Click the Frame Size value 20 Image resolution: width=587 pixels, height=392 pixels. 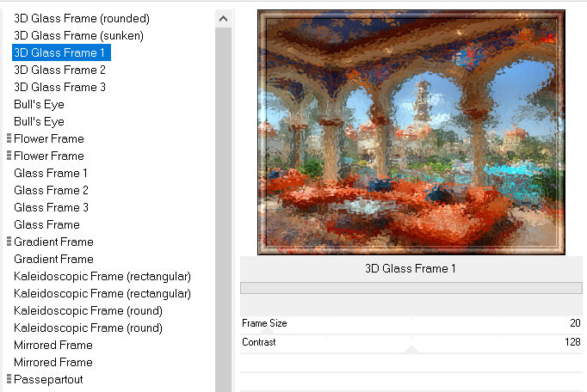pyautogui.click(x=574, y=323)
